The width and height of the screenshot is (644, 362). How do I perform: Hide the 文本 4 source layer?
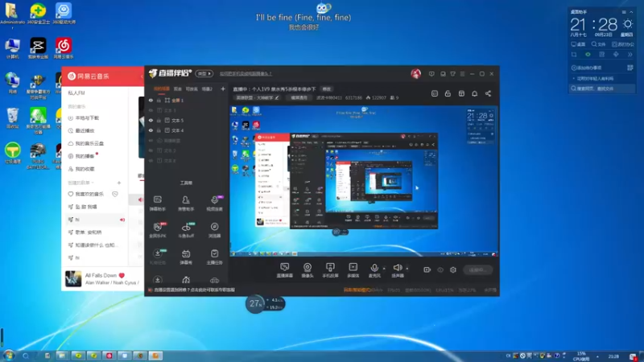[x=151, y=130]
